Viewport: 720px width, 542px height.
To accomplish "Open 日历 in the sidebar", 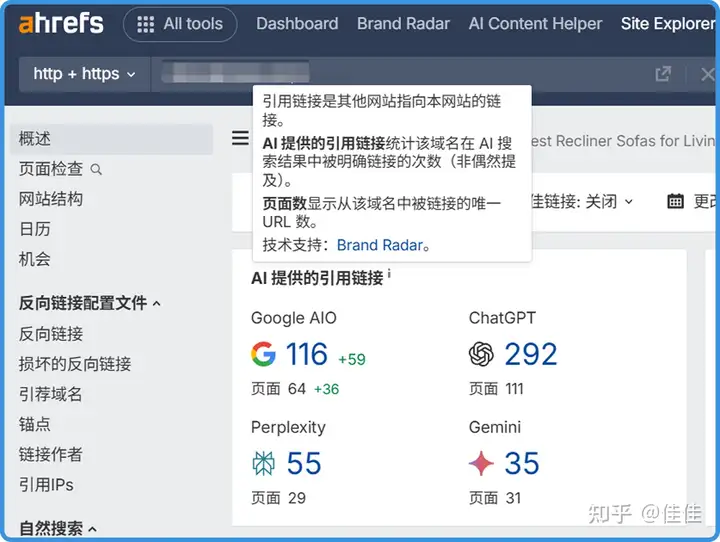I will [x=34, y=229].
